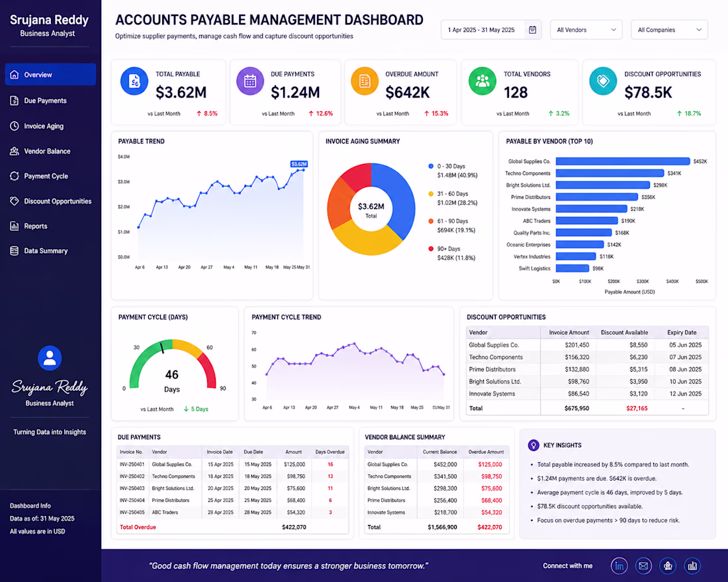Click the 61 - 90 Days orange legend dot
Viewport: 728px width, 582px height.
[x=431, y=221]
